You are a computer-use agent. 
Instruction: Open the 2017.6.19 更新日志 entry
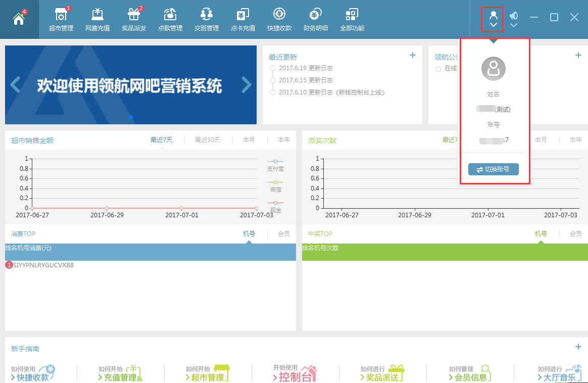click(306, 68)
